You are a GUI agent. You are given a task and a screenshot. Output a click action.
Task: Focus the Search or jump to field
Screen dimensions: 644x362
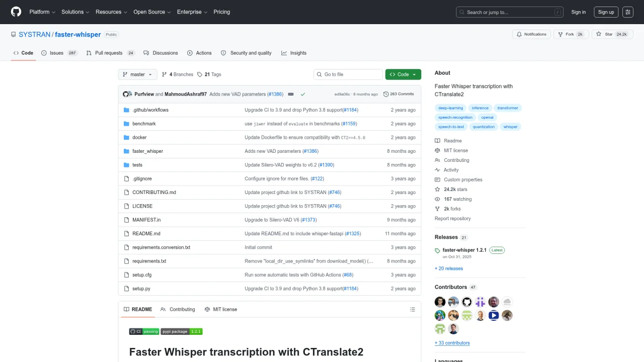[510, 12]
